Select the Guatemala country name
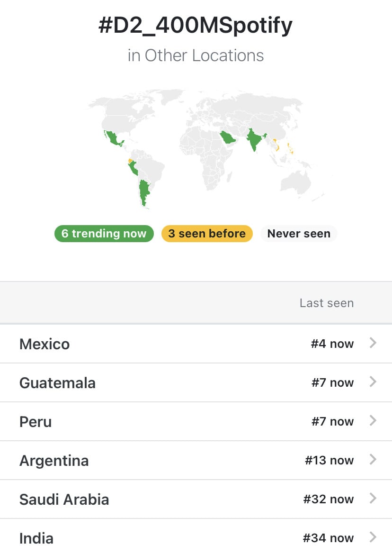 point(57,383)
